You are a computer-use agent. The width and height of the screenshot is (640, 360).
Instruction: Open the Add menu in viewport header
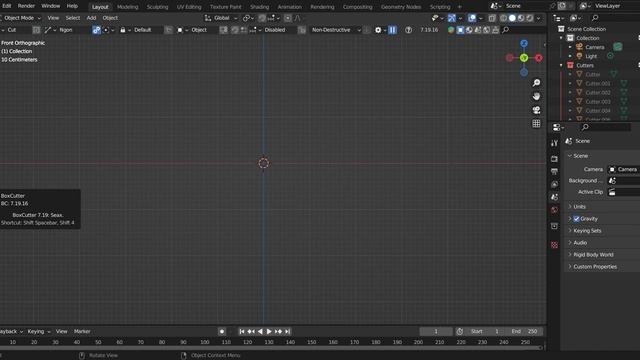(x=91, y=18)
